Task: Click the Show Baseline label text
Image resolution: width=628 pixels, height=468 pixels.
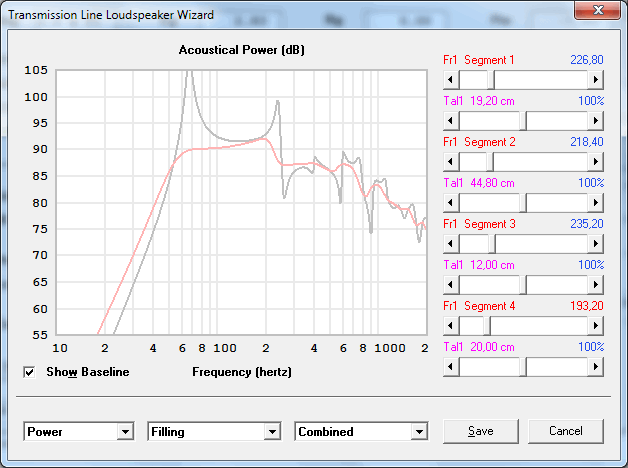Action: click(88, 372)
